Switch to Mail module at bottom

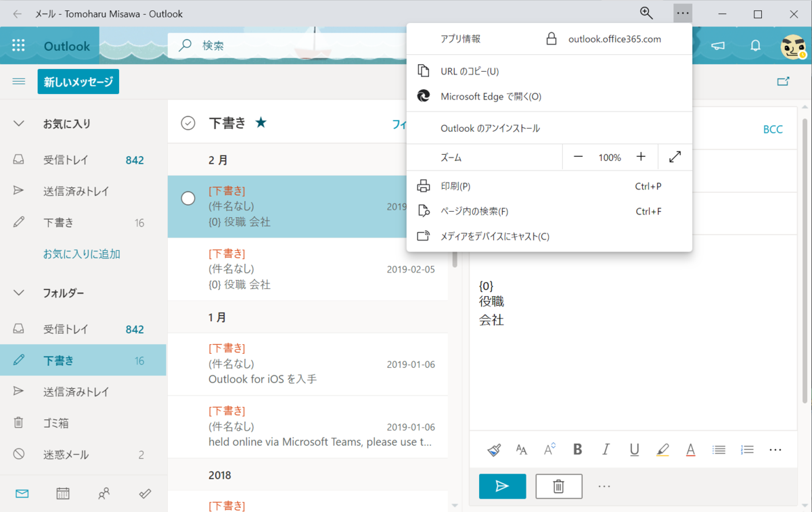click(22, 494)
